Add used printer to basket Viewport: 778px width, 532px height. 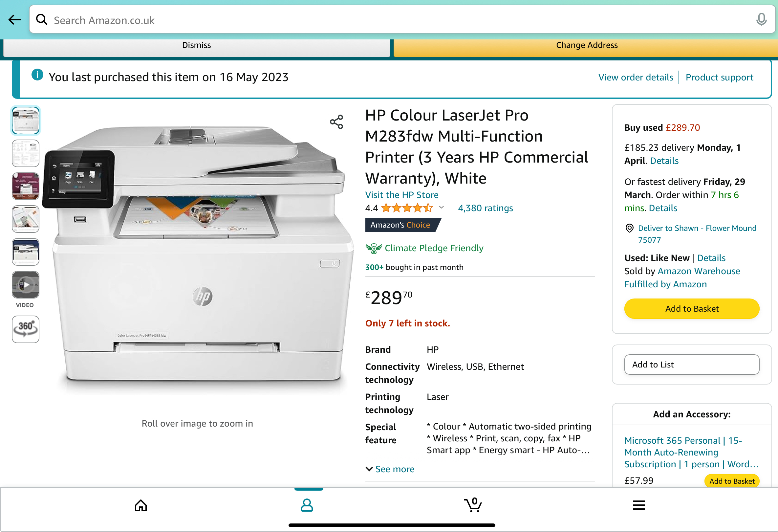point(692,309)
